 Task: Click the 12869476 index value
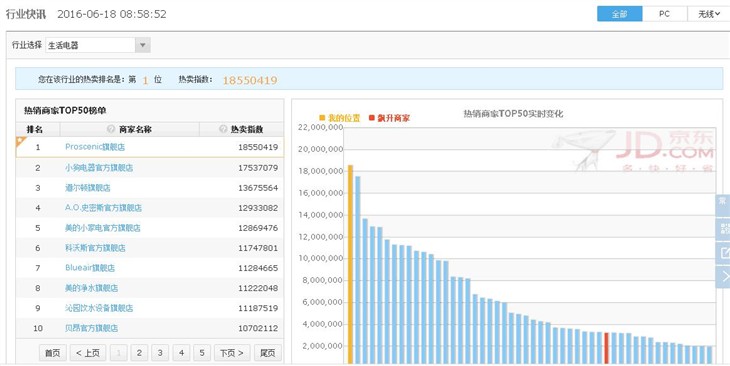pos(258,228)
